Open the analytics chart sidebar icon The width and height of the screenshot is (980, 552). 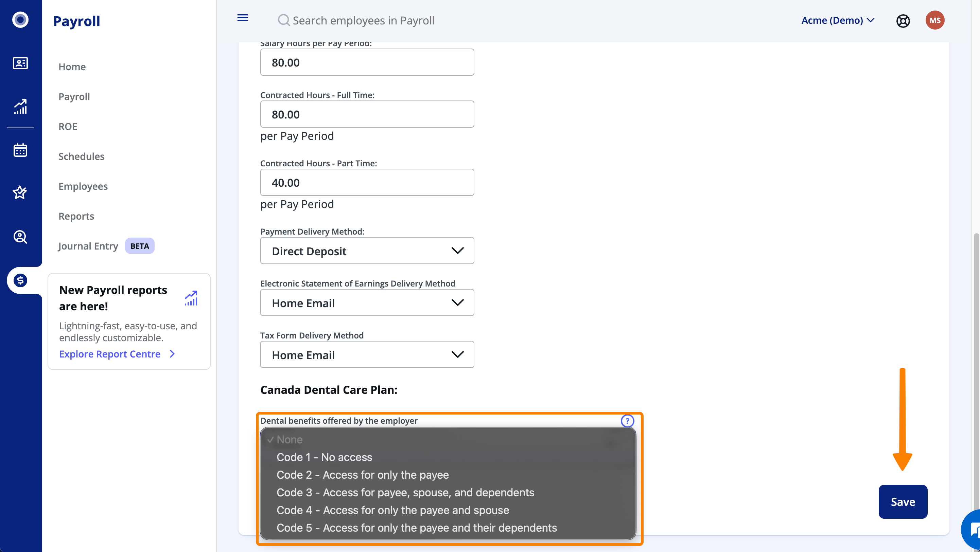coord(20,107)
